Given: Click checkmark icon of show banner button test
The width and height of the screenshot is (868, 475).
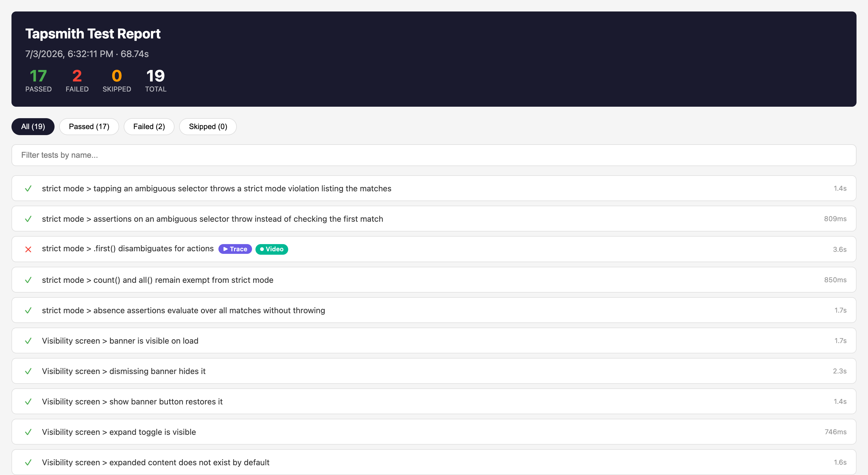Looking at the screenshot, I should pos(28,402).
